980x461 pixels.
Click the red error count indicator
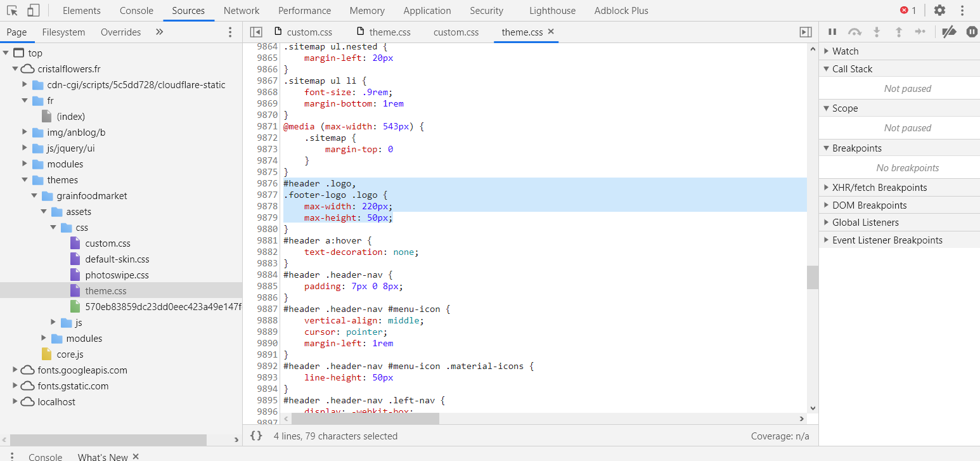click(908, 11)
